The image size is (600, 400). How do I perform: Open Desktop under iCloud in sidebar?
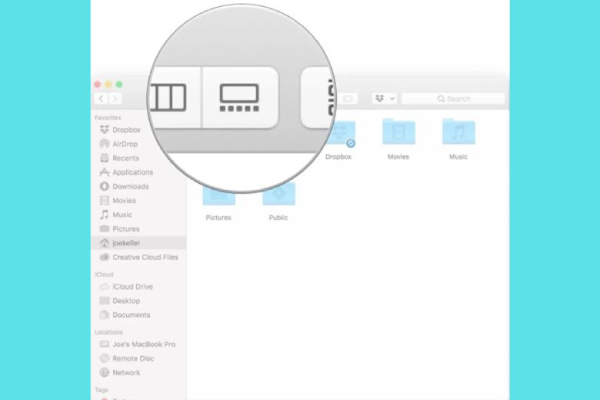coord(139,301)
